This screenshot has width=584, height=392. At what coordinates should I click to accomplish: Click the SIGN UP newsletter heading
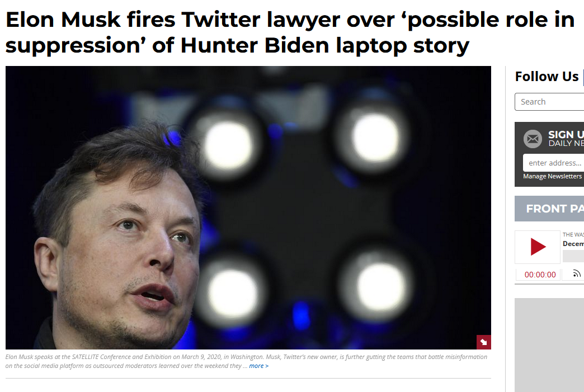click(x=566, y=134)
